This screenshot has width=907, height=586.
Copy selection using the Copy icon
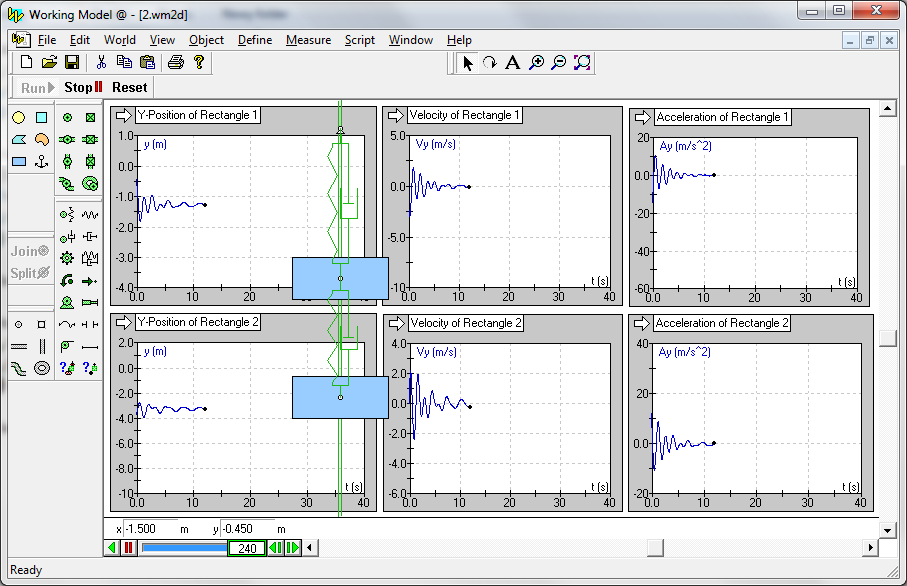click(x=124, y=62)
